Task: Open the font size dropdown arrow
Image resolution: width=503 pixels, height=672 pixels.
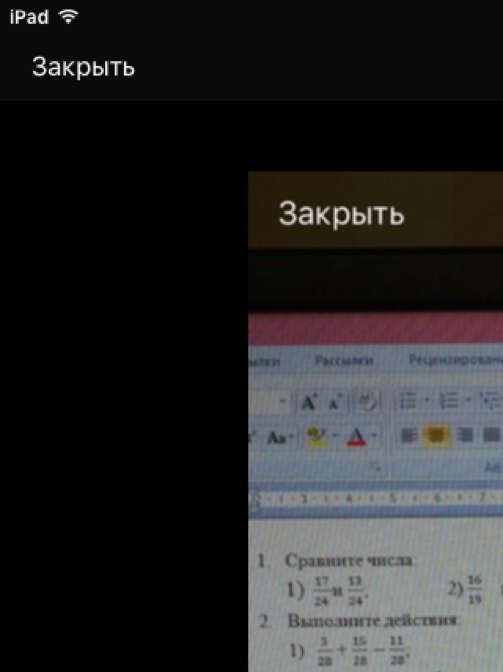Action: pos(282,402)
